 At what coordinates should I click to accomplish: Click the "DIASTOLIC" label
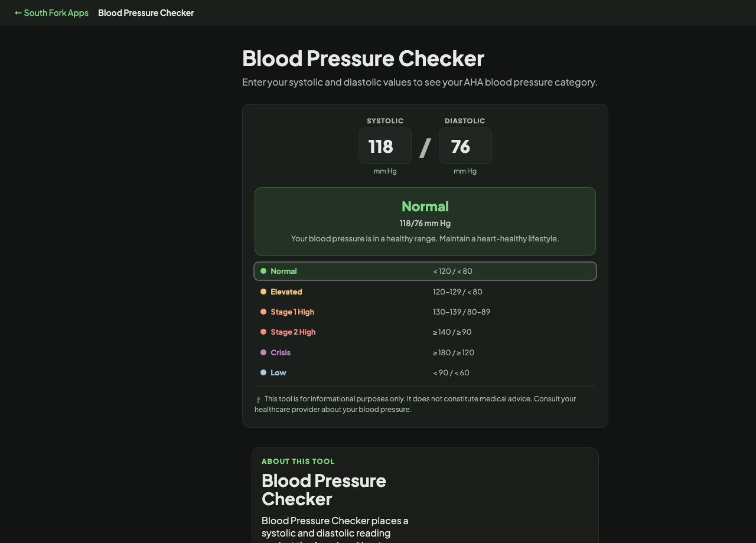tap(465, 121)
